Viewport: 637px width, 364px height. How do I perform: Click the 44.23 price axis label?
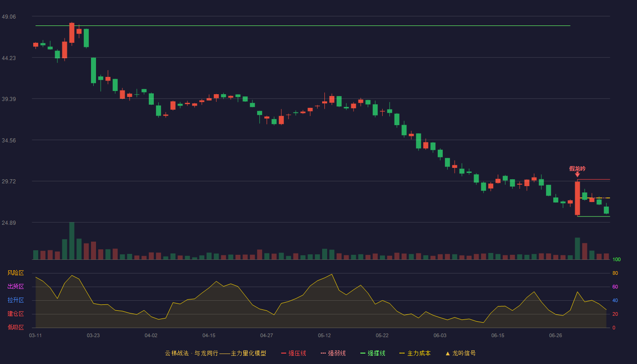click(9, 58)
